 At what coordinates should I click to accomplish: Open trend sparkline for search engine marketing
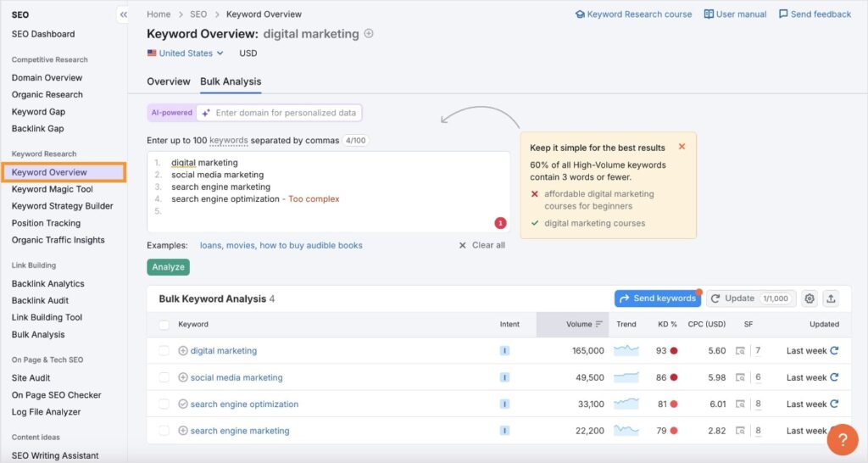click(626, 430)
